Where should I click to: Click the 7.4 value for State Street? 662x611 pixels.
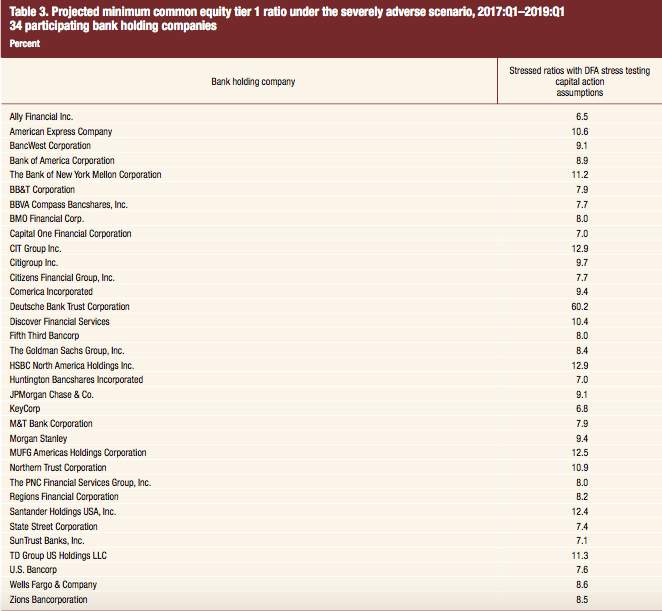582,527
